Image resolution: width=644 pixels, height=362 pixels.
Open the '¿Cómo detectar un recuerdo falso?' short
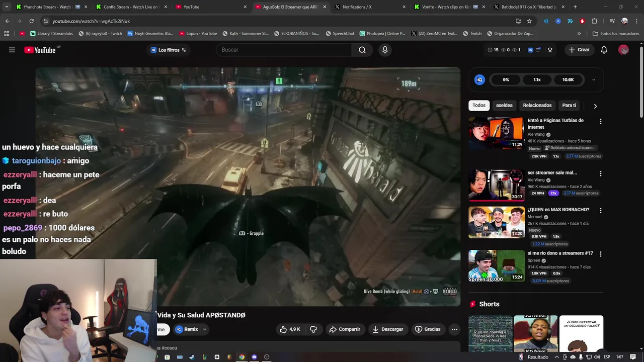581,334
